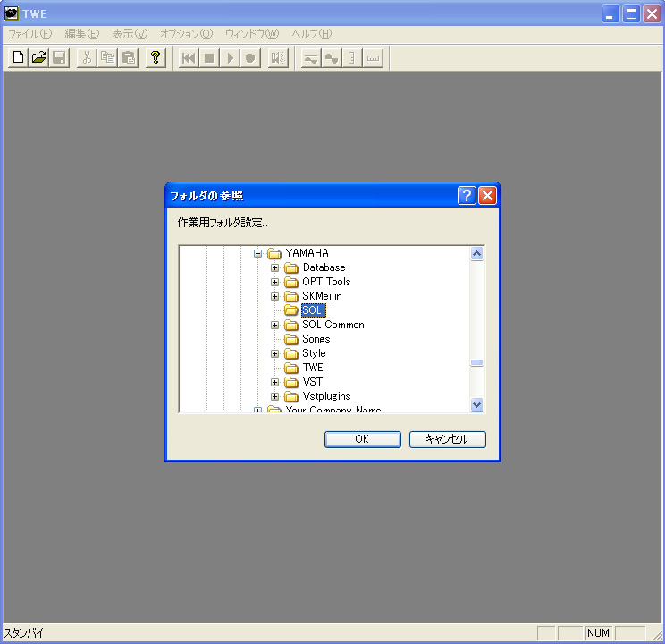Image resolution: width=665 pixels, height=644 pixels.
Task: Click the Save floppy disk icon
Action: click(59, 57)
